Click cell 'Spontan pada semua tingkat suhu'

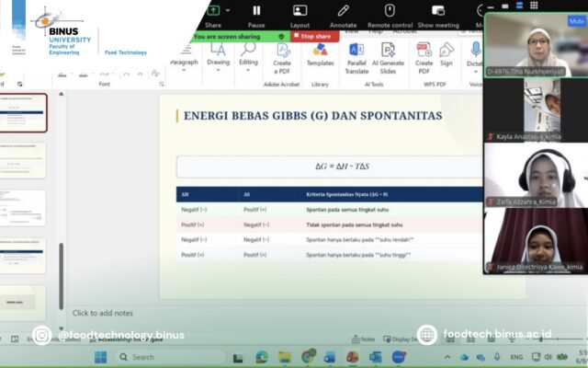[347, 210]
